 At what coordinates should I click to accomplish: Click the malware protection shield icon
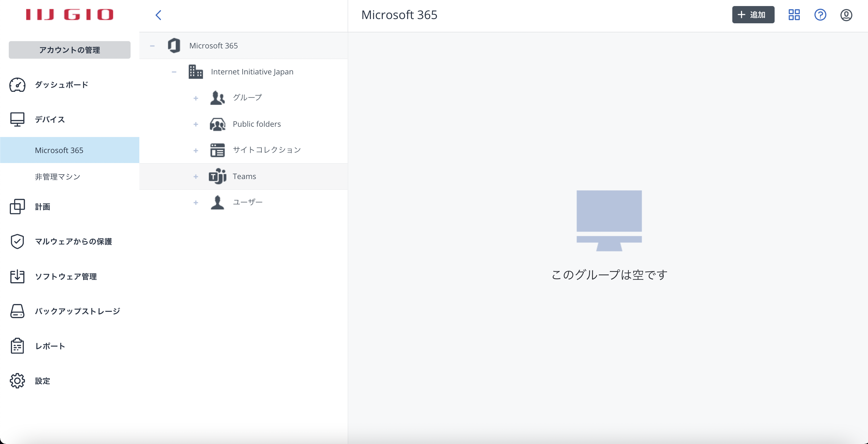[x=17, y=241]
